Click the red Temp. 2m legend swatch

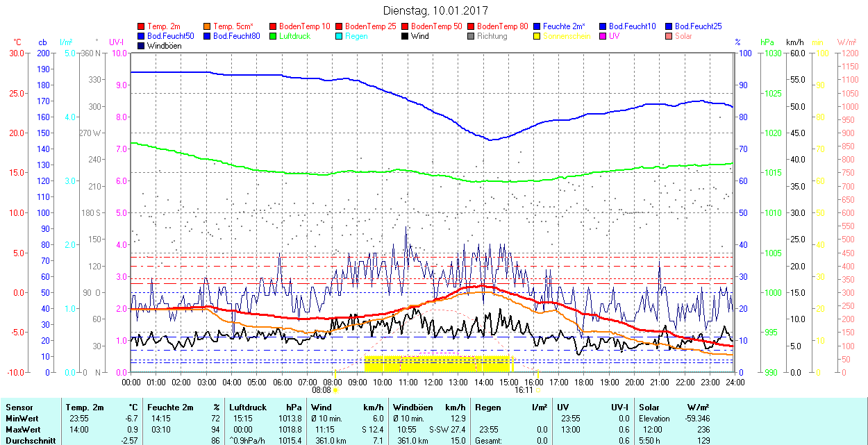[x=142, y=26]
